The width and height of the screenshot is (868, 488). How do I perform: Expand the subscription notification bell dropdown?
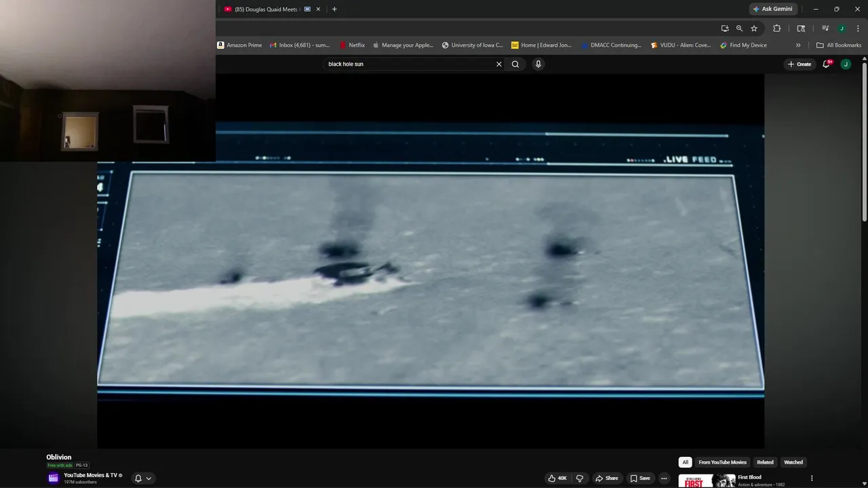point(142,479)
